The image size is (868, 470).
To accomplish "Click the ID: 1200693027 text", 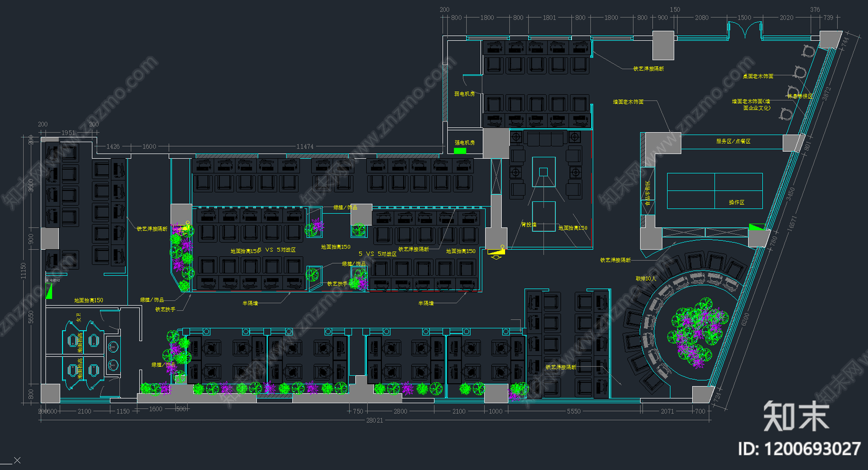I will coord(799,449).
